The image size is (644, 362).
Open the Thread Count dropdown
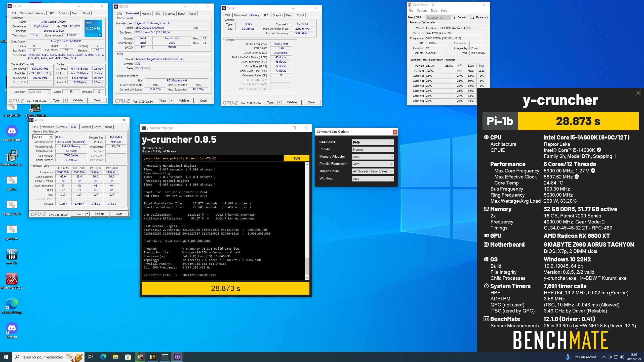click(x=373, y=171)
